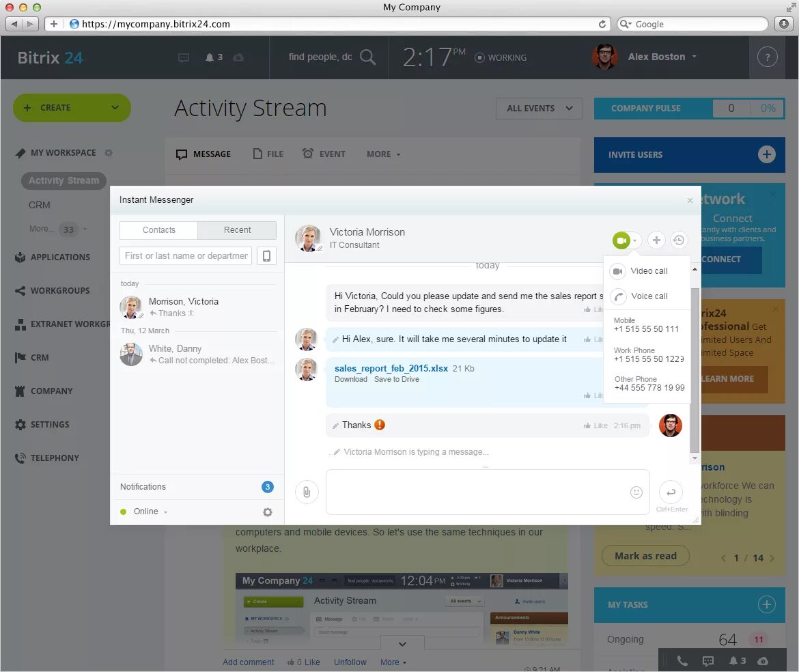Open COMPANY section in the sidebar
This screenshot has height=672, width=799.
(44, 391)
